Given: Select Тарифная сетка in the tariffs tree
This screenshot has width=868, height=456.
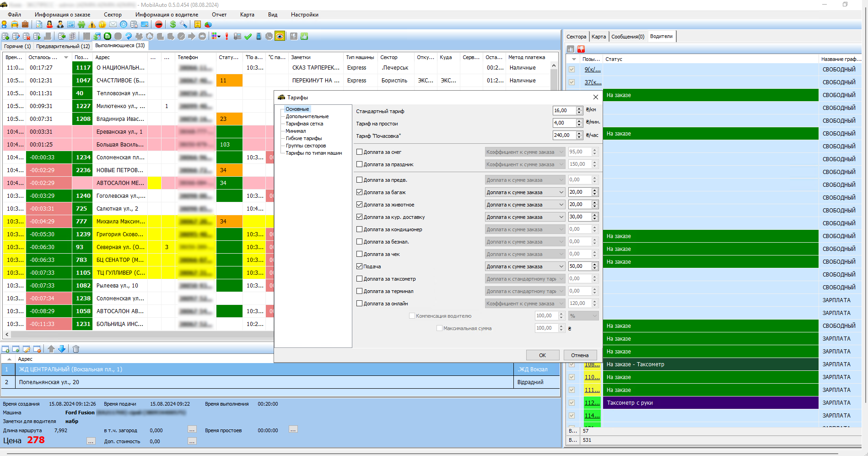Looking at the screenshot, I should (304, 124).
